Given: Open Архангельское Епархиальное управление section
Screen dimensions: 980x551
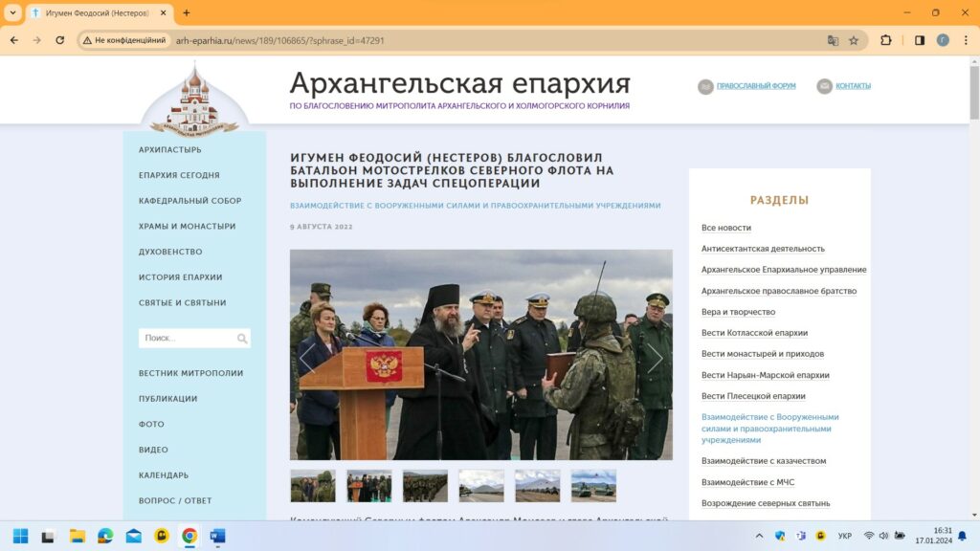Looking at the screenshot, I should click(x=784, y=270).
